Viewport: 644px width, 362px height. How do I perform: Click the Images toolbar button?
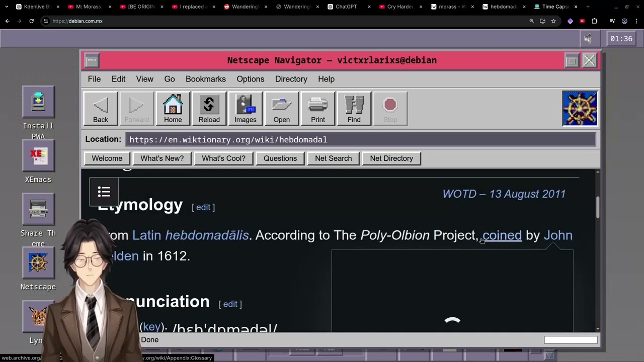pyautogui.click(x=245, y=108)
